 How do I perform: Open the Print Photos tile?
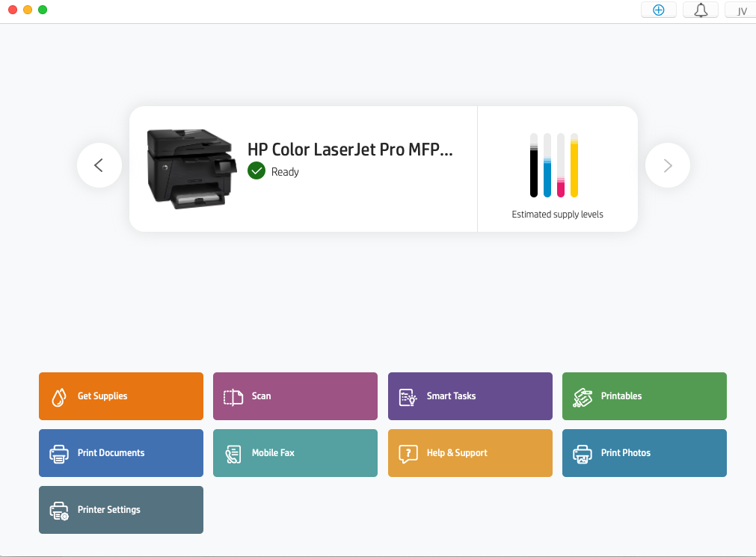tap(644, 453)
